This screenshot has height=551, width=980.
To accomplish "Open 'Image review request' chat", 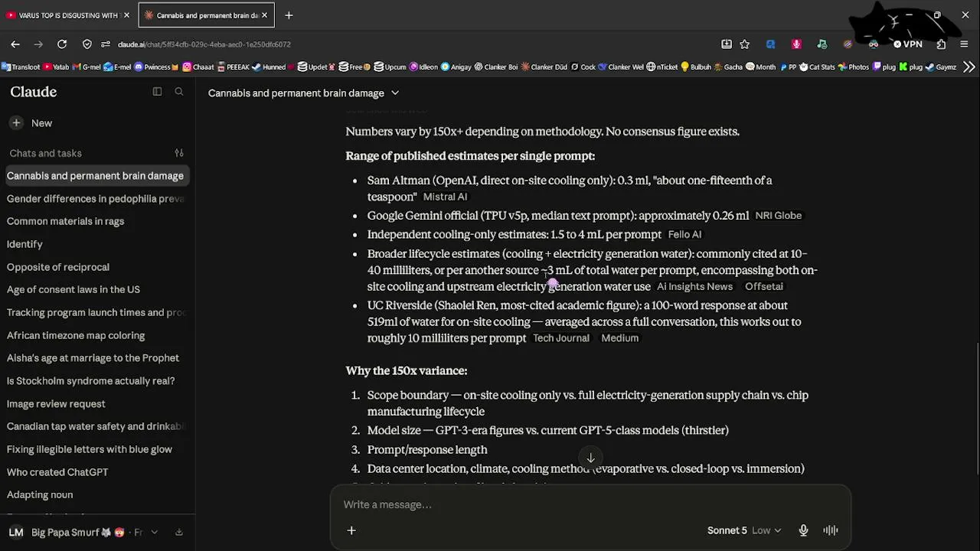I will (96, 403).
